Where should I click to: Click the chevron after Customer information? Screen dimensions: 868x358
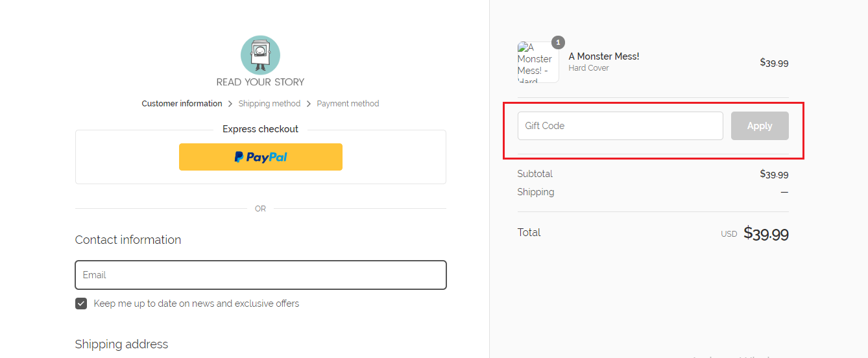(x=230, y=104)
